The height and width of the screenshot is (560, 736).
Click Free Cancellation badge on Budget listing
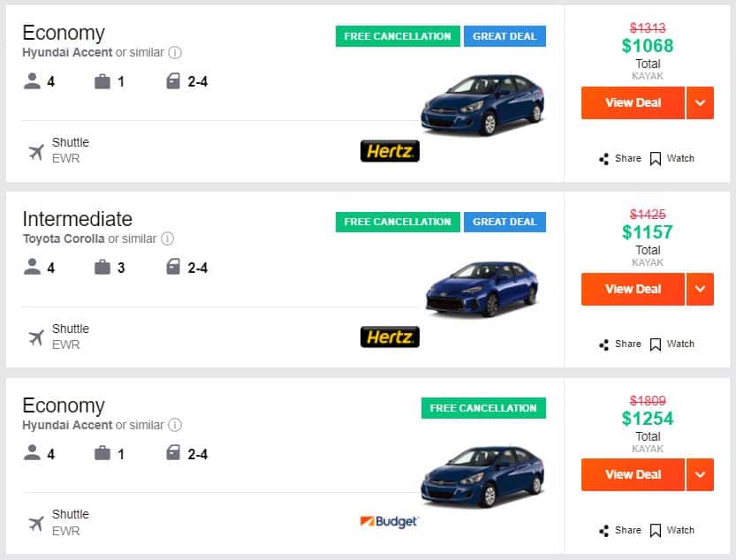point(483,408)
